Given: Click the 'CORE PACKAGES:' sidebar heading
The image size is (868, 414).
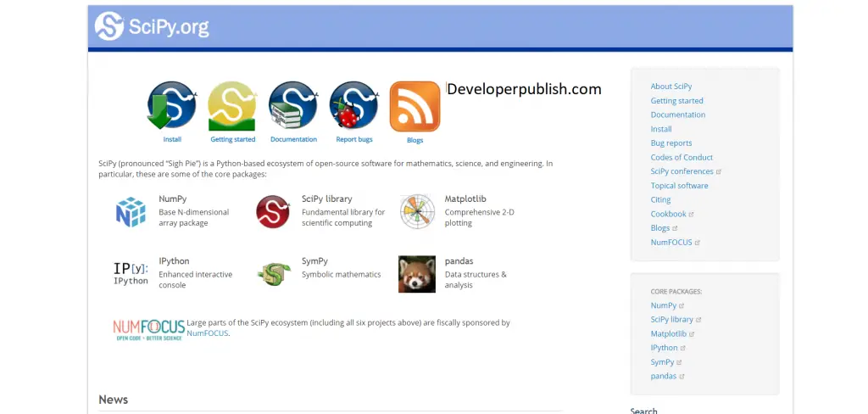Looking at the screenshot, I should (676, 292).
